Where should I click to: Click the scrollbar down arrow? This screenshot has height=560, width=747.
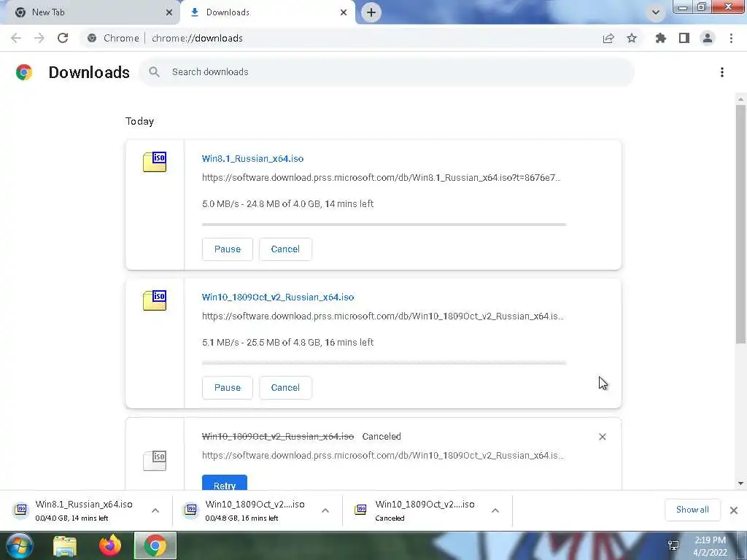pos(740,483)
